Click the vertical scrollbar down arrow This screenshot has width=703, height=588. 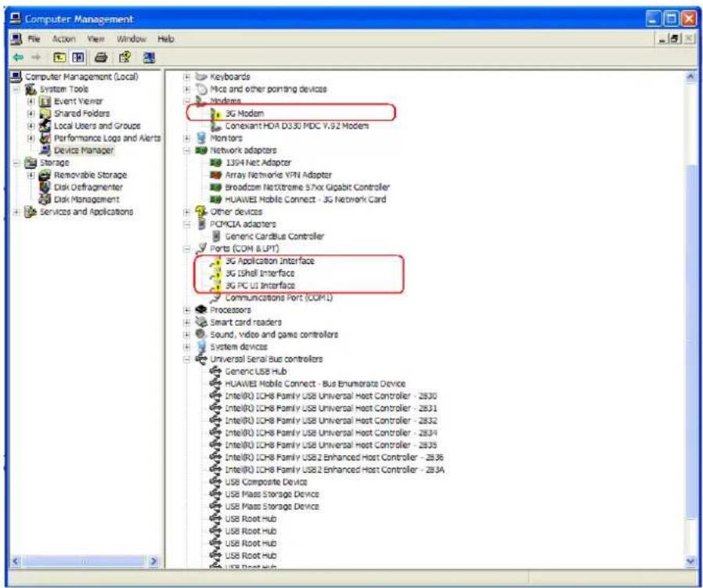point(690,561)
